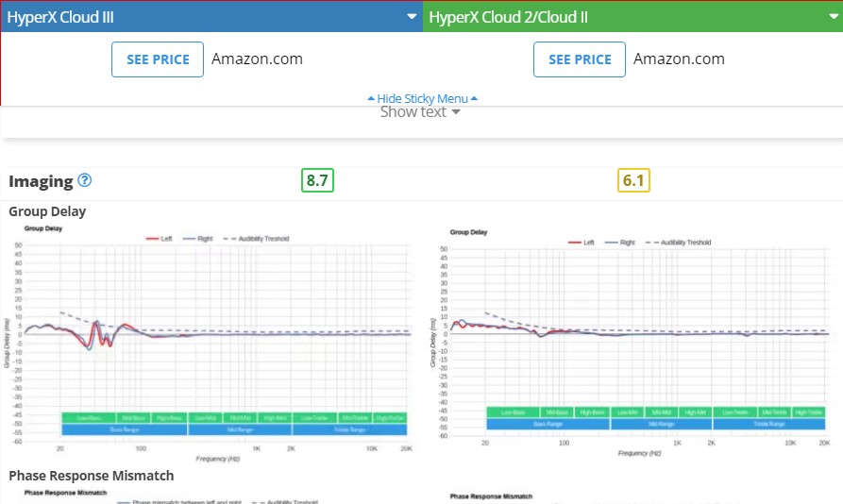Screen dimensions: 843x504
Task: Toggle Audibility Threshold in Cloud III legend
Action: (256, 239)
